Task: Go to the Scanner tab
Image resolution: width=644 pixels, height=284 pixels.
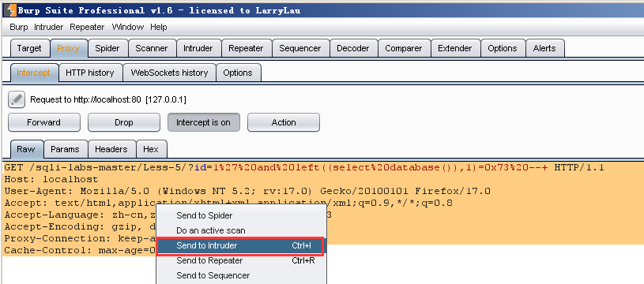Action: [152, 48]
